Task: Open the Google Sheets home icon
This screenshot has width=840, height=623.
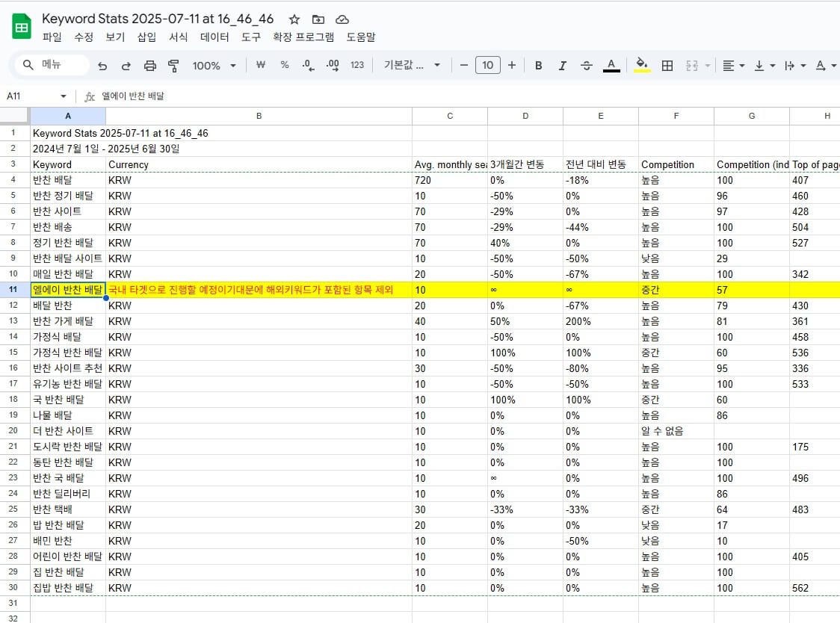Action: (x=22, y=28)
